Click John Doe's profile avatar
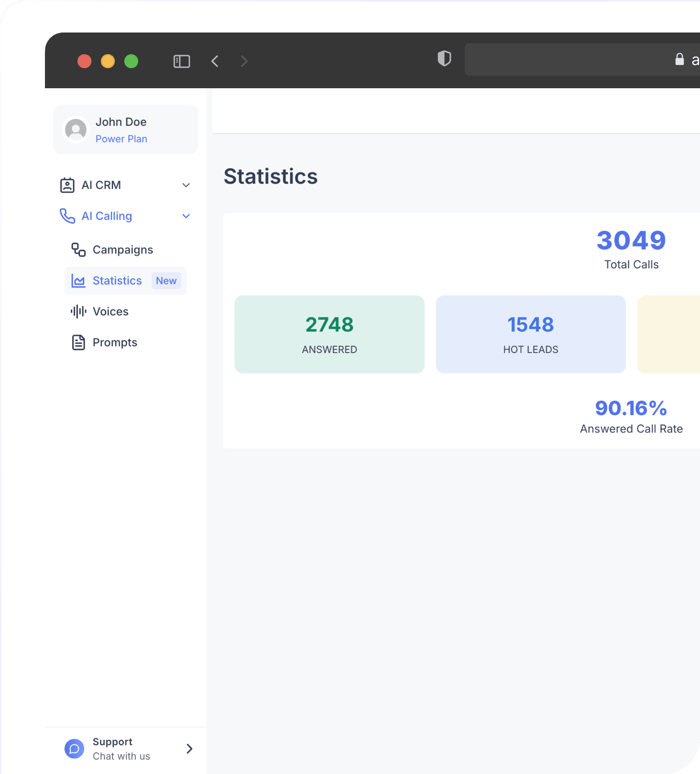 [75, 130]
